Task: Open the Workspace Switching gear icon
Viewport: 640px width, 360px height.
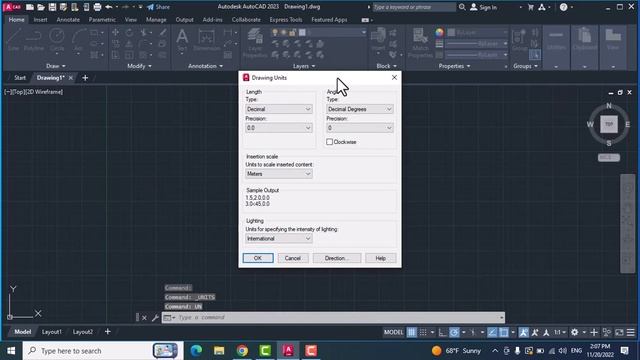Action: (x=575, y=332)
